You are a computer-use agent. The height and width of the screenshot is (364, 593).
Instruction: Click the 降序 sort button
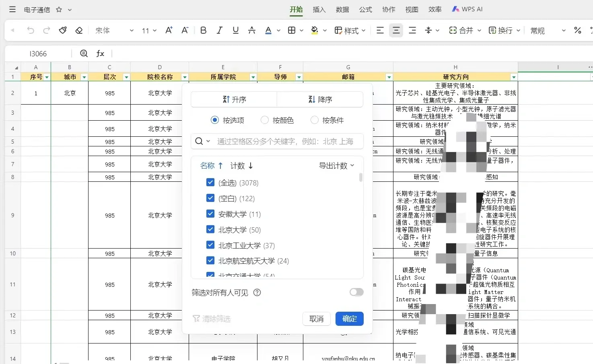tap(320, 99)
